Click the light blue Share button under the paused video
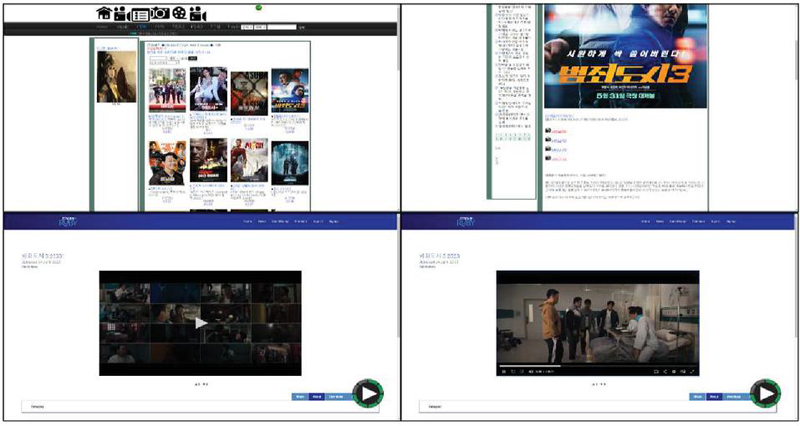The height and width of the screenshot is (426, 800). 300,396
